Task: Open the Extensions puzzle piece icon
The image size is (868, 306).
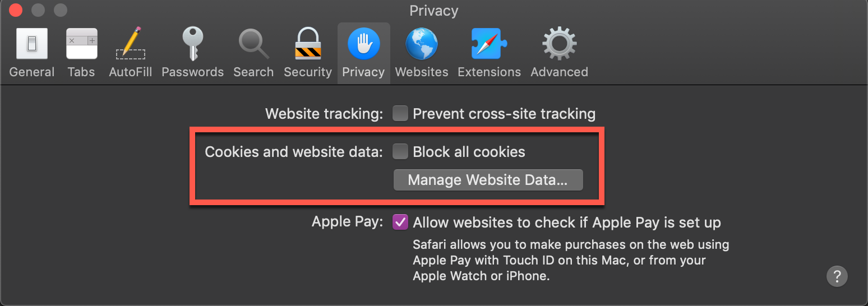Action: point(489,44)
